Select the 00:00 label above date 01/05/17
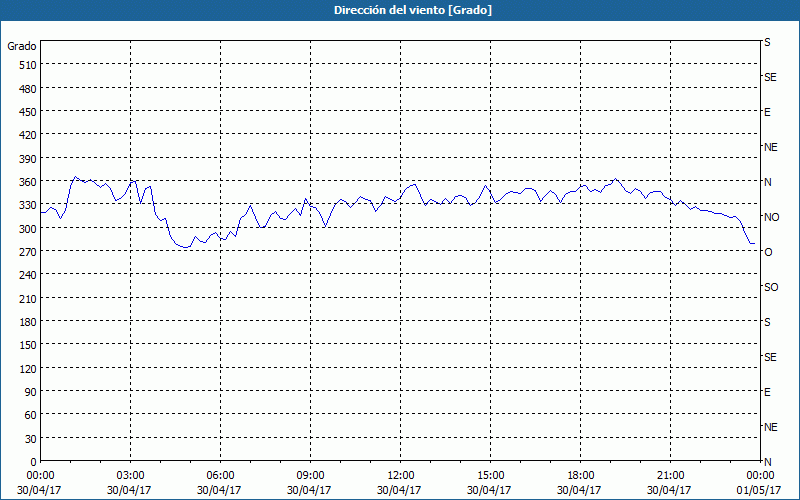This screenshot has height=500, width=800. pos(760,476)
